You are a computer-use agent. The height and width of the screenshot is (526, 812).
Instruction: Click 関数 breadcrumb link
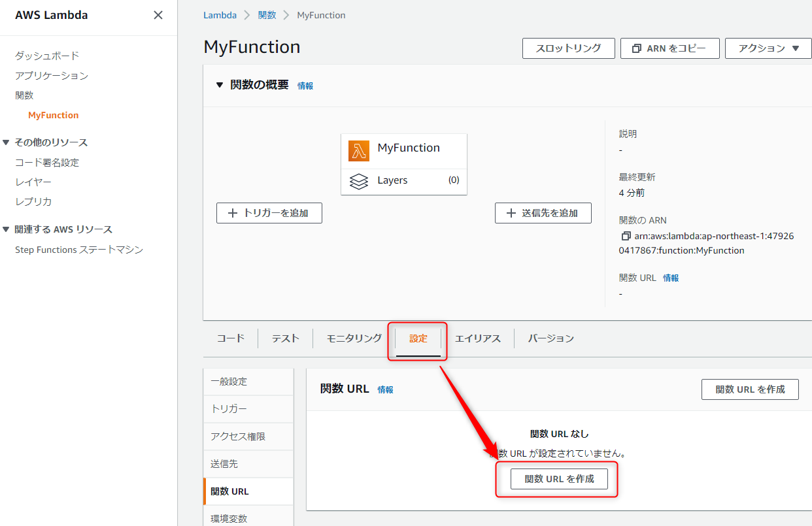[x=267, y=15]
